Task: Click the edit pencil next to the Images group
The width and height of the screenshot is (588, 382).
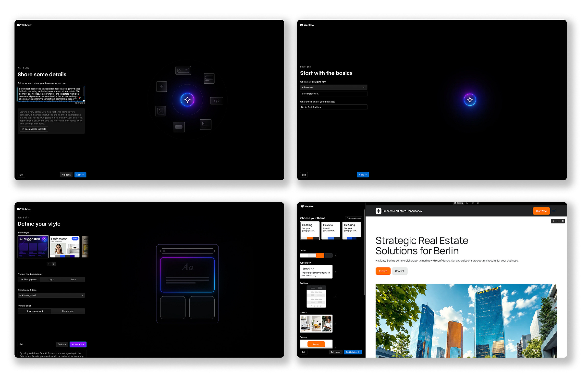Action: [336, 323]
